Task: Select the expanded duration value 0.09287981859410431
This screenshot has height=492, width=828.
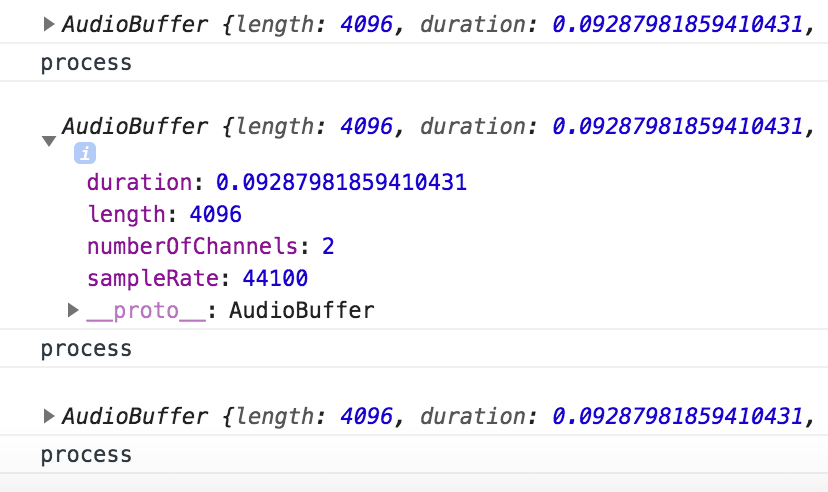Action: [x=341, y=182]
